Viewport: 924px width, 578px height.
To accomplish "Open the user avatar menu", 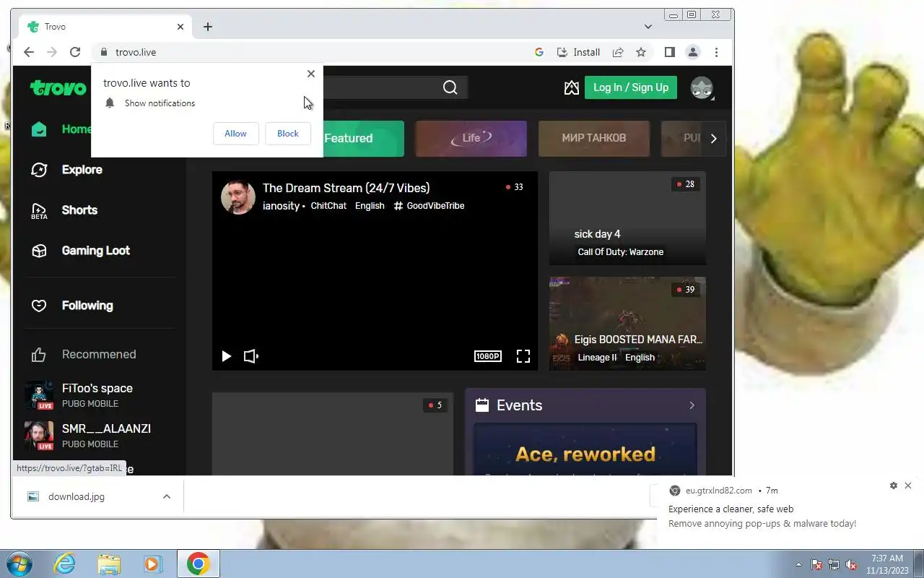I will click(702, 88).
